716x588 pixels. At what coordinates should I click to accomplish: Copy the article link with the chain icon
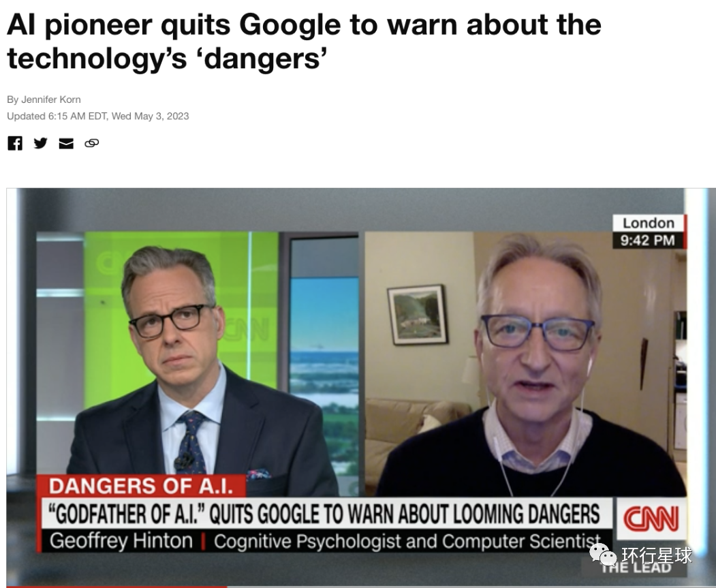pyautogui.click(x=92, y=143)
